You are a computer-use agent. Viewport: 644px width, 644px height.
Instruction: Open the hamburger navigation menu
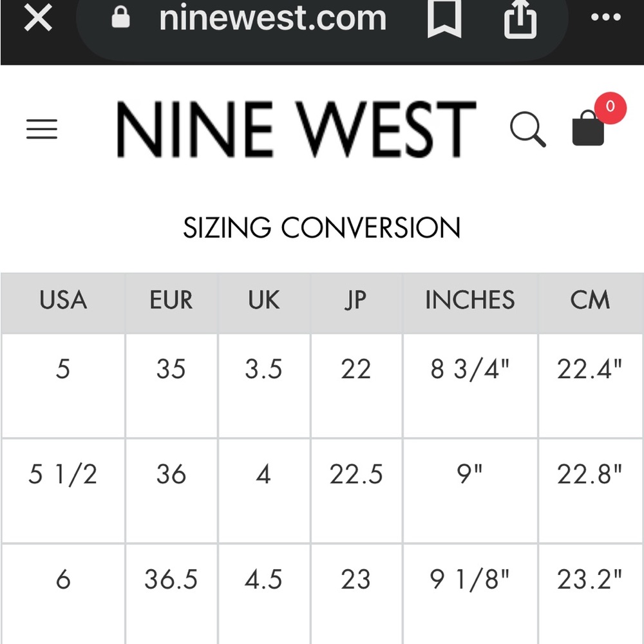click(42, 129)
